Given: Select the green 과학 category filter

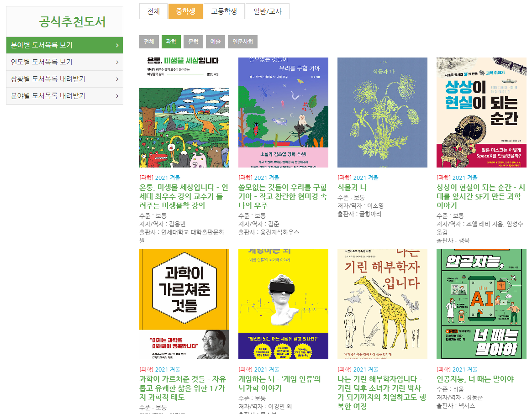Looking at the screenshot, I should [171, 42].
